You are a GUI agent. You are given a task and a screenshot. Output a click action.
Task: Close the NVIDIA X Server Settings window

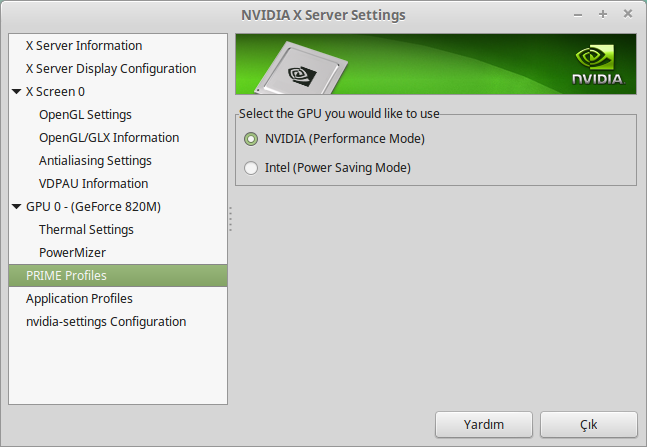[628, 14]
